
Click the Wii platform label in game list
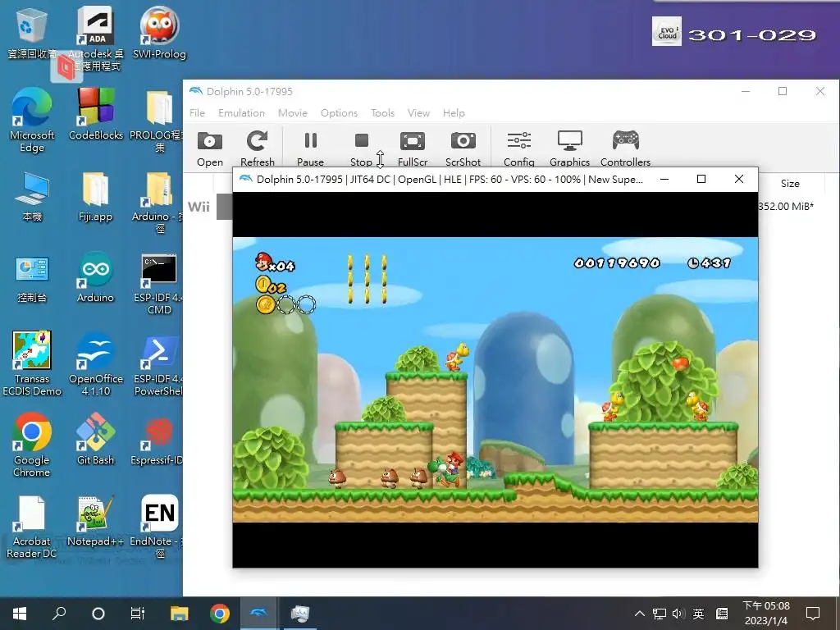(x=199, y=207)
